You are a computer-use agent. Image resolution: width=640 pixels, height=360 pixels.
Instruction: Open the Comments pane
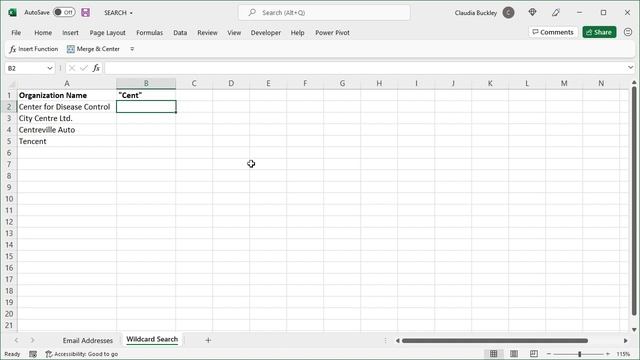click(x=553, y=32)
